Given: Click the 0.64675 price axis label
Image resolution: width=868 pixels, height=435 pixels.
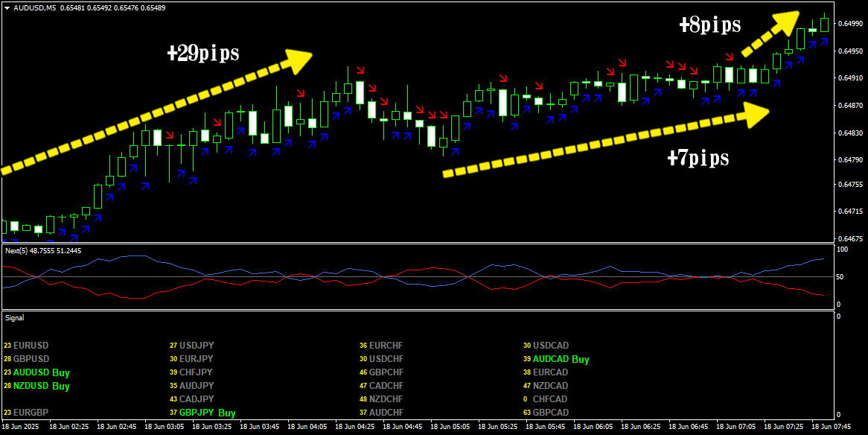Looking at the screenshot, I should pos(849,239).
